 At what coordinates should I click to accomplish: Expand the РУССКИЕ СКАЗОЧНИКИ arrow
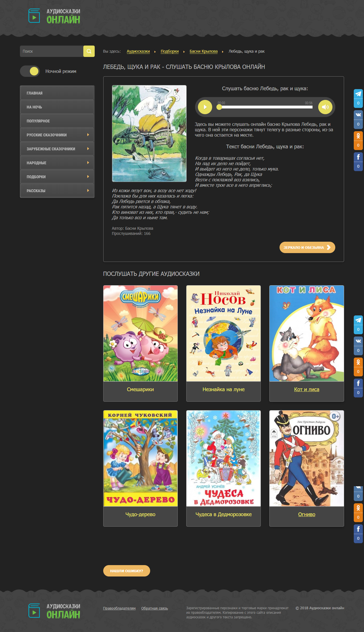coord(88,135)
